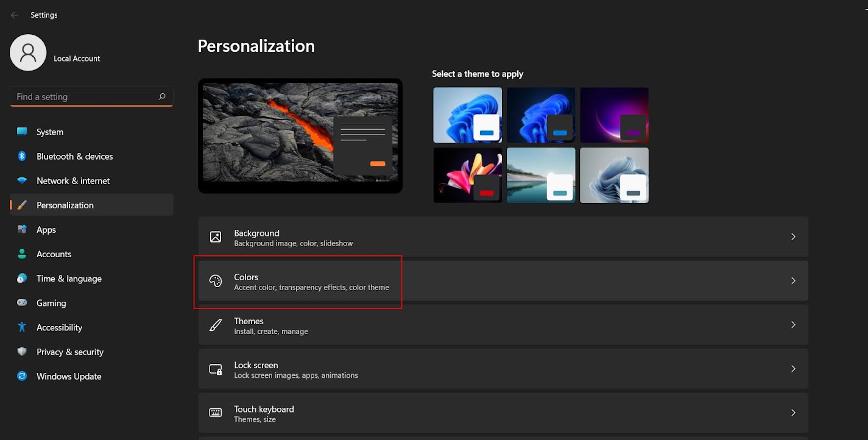The image size is (868, 440).
Task: Apply the colorful flower theme
Action: tap(467, 175)
